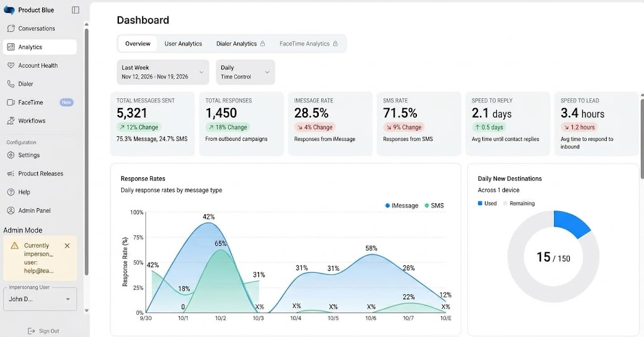The image size is (644, 337).
Task: Click the 65% data label on chart
Action: point(221,243)
